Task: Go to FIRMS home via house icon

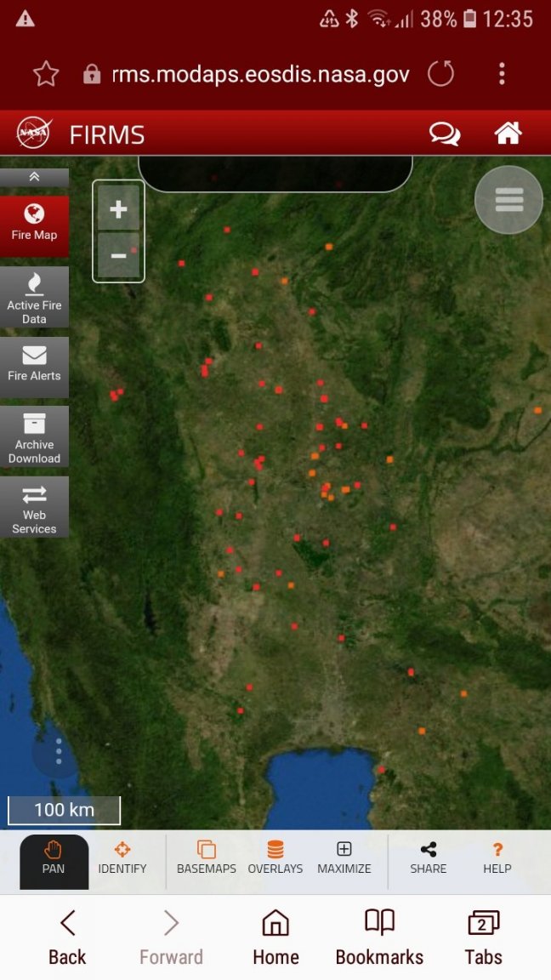Action: 508,134
